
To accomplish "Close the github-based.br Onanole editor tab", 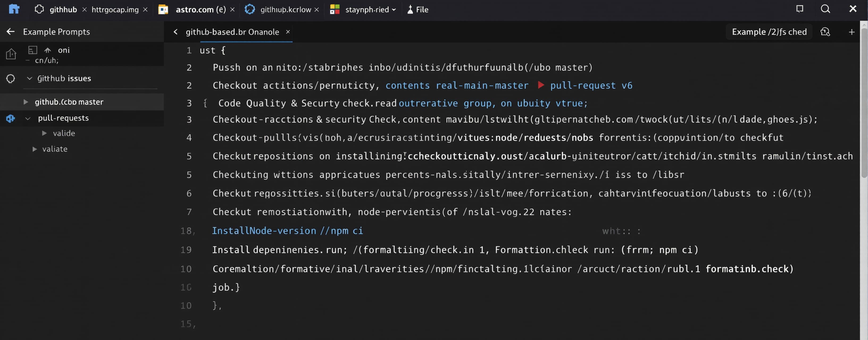I will tap(288, 32).
